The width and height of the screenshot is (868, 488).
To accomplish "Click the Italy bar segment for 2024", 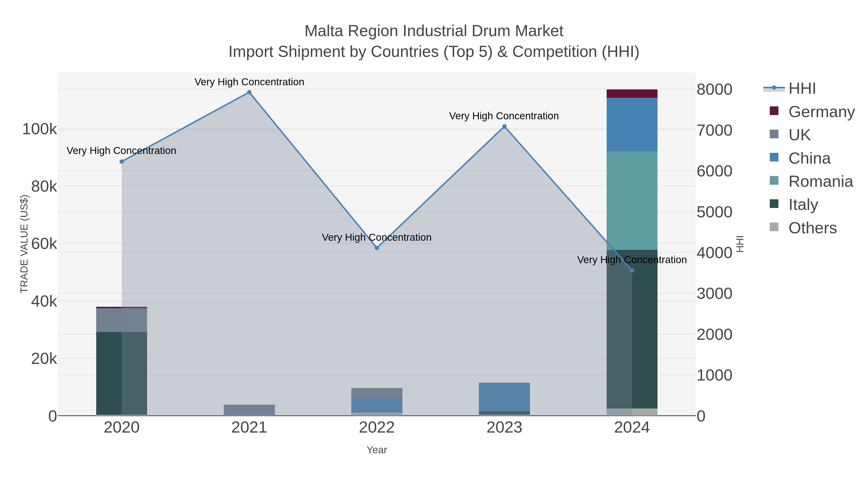I will pos(632,329).
